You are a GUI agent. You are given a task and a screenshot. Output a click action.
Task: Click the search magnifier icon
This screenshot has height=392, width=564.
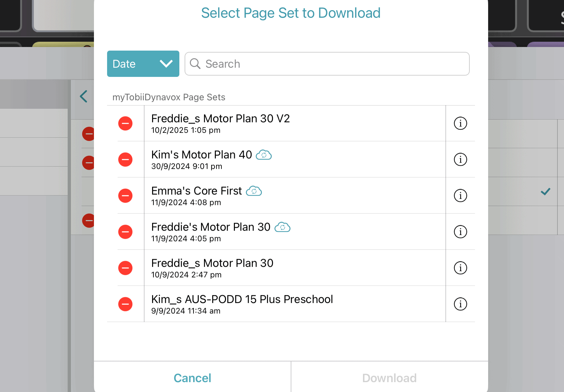[x=195, y=64]
